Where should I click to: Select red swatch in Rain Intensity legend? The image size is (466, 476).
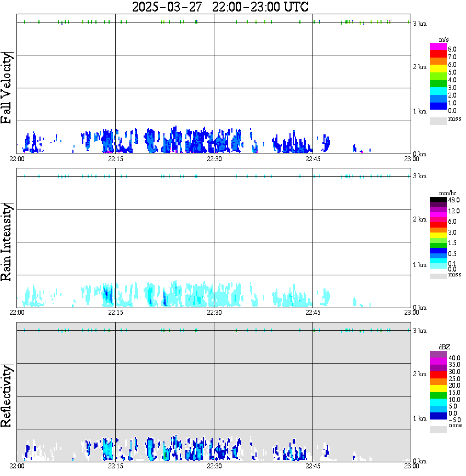pos(438,225)
